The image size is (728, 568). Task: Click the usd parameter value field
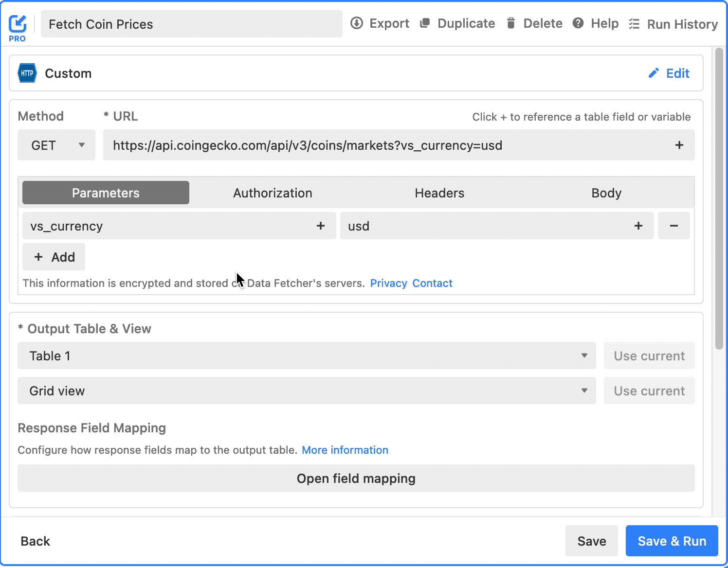pyautogui.click(x=497, y=226)
